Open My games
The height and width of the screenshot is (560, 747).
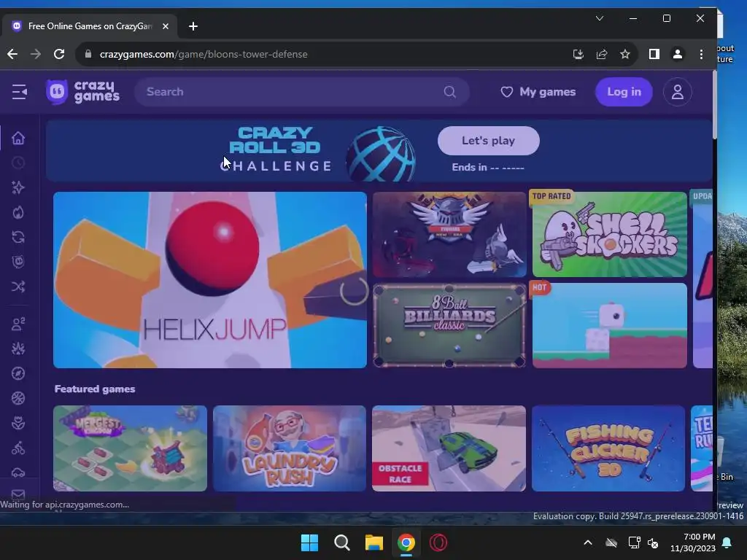538,92
